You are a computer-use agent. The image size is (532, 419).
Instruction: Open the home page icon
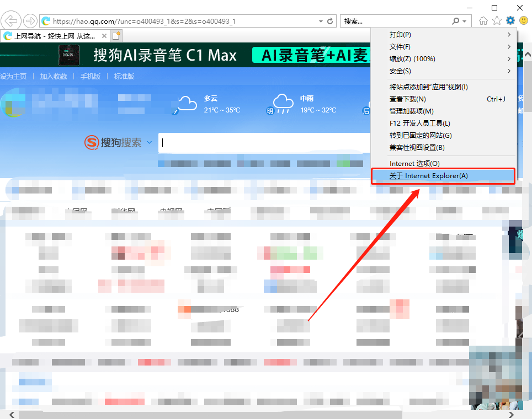point(483,21)
